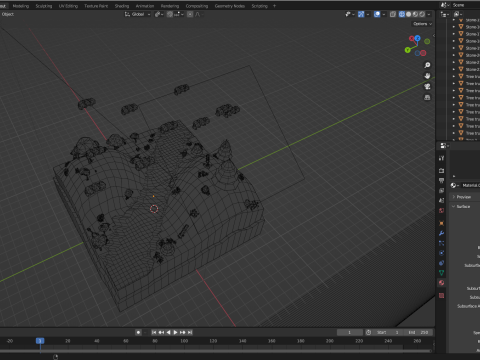This screenshot has width=480, height=360.
Task: Toggle the snap magnet button
Action: 170,14
